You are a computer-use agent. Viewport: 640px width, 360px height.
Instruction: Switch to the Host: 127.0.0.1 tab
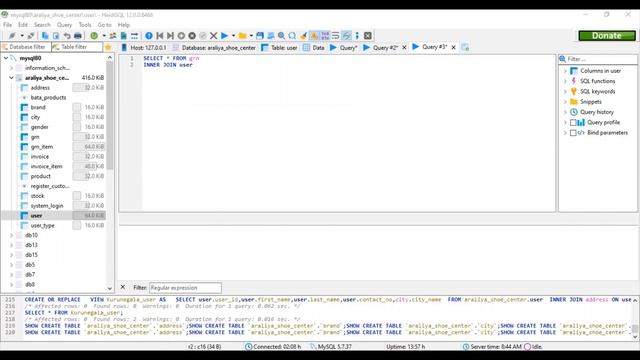pos(144,48)
